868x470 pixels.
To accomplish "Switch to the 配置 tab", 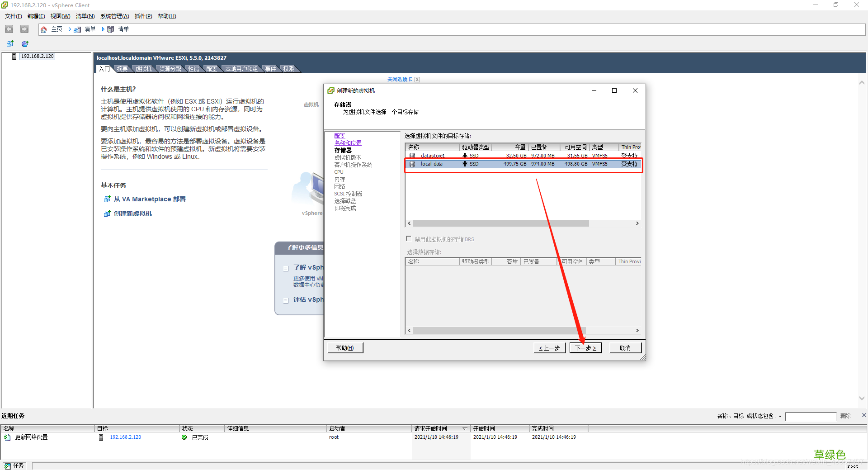I will click(212, 69).
